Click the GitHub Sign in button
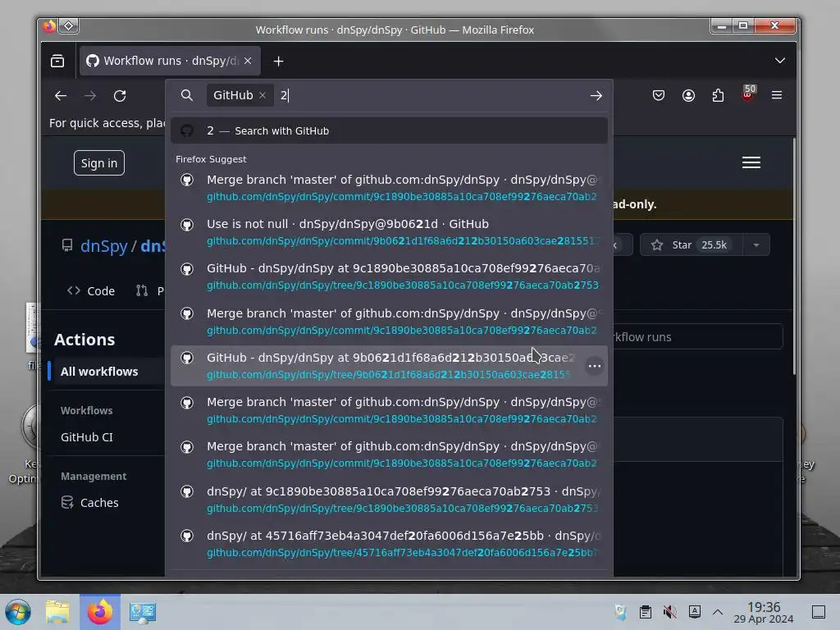Screen dimensions: 840x630 [x=99, y=163]
